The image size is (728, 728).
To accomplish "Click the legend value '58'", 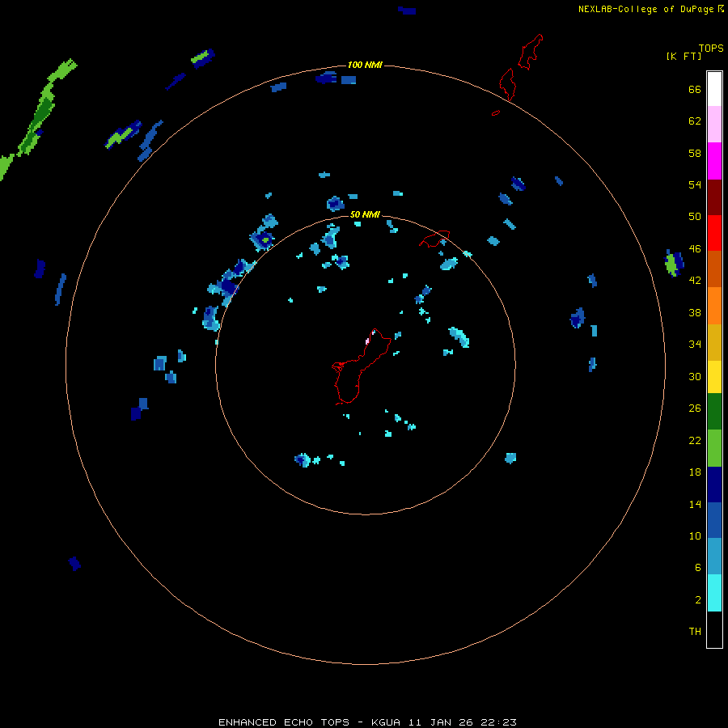I will (695, 153).
